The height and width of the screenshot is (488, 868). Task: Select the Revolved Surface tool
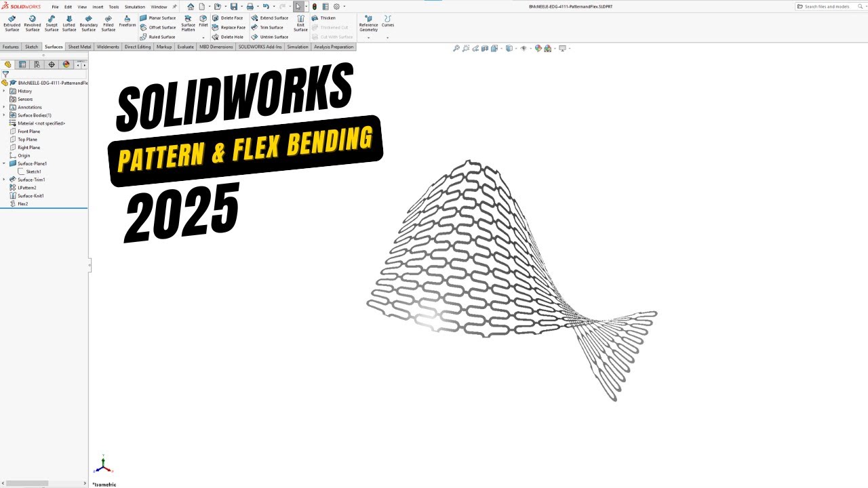coord(32,23)
